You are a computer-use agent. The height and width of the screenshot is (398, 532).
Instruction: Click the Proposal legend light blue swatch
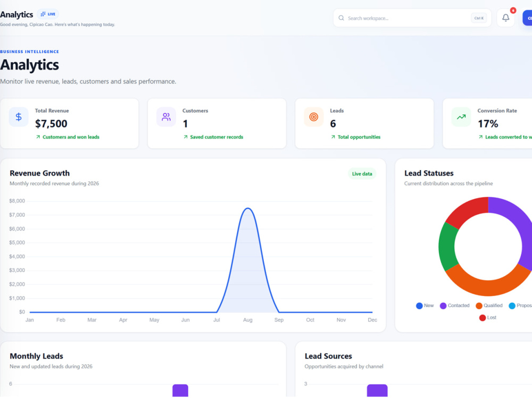coord(512,306)
